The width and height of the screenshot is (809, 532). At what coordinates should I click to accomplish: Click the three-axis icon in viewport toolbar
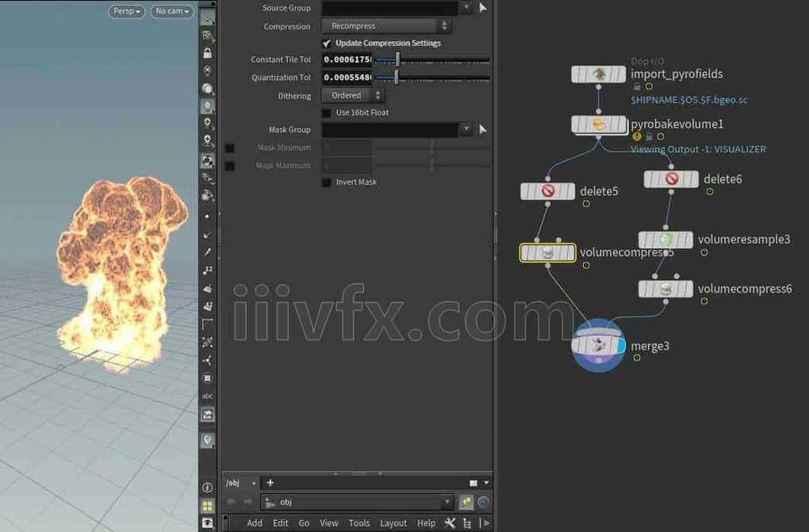[x=208, y=360]
